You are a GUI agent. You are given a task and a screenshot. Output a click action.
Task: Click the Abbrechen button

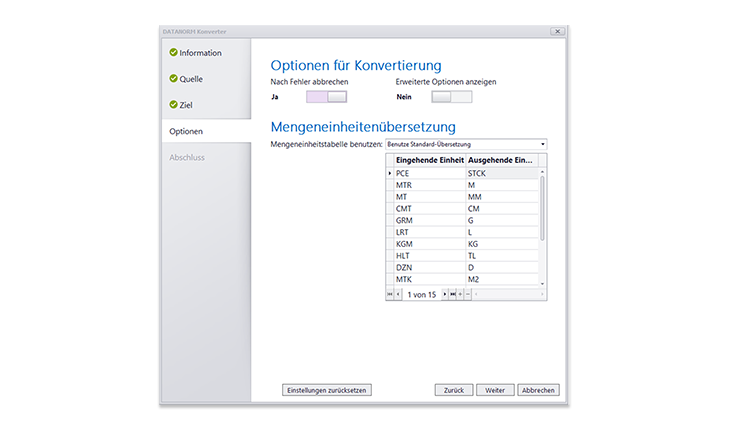(538, 390)
